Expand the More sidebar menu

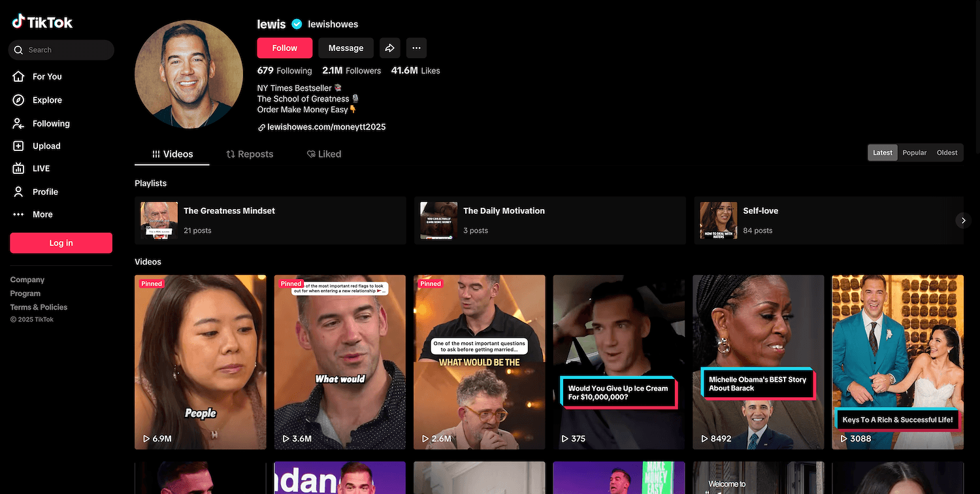42,214
